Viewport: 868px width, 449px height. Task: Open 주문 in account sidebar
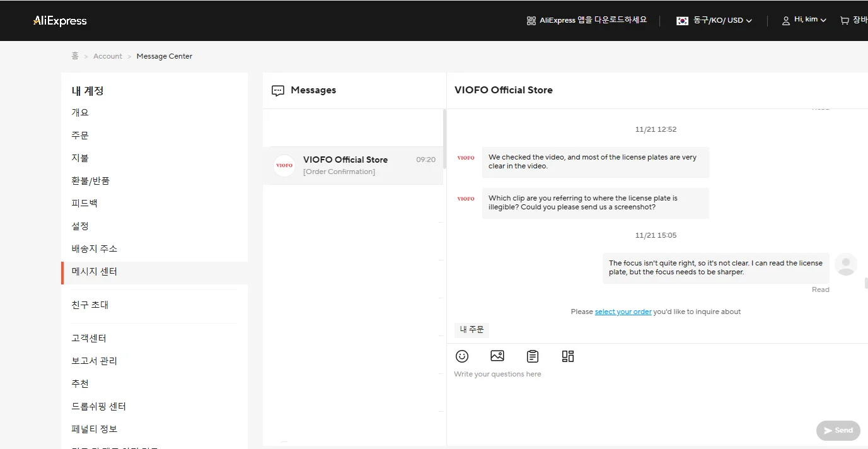click(80, 135)
